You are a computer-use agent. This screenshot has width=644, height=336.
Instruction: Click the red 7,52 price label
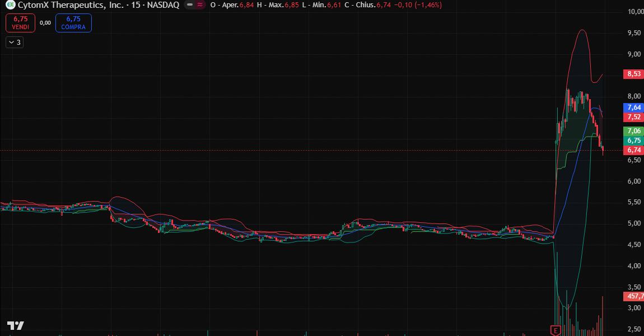(x=634, y=117)
